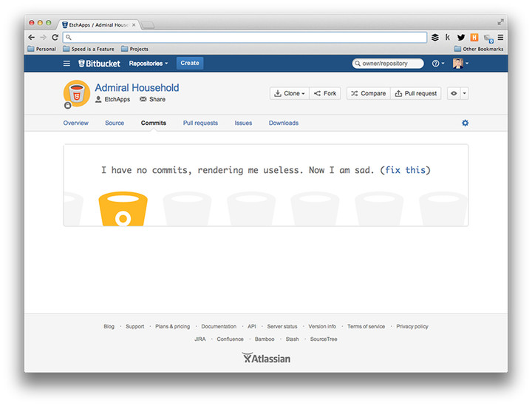Create a Pull request
532x406 pixels.
pos(416,93)
